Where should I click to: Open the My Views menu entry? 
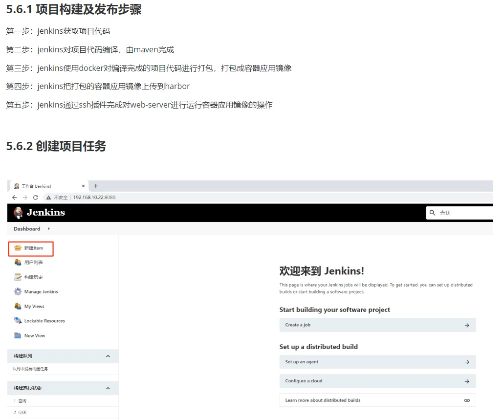point(34,307)
